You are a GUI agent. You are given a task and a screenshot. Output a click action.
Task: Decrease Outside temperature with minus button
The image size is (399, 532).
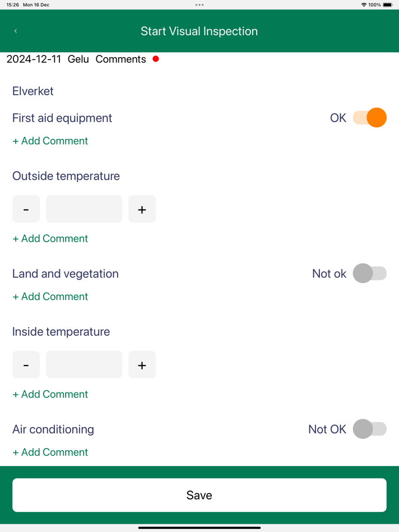[x=26, y=209]
